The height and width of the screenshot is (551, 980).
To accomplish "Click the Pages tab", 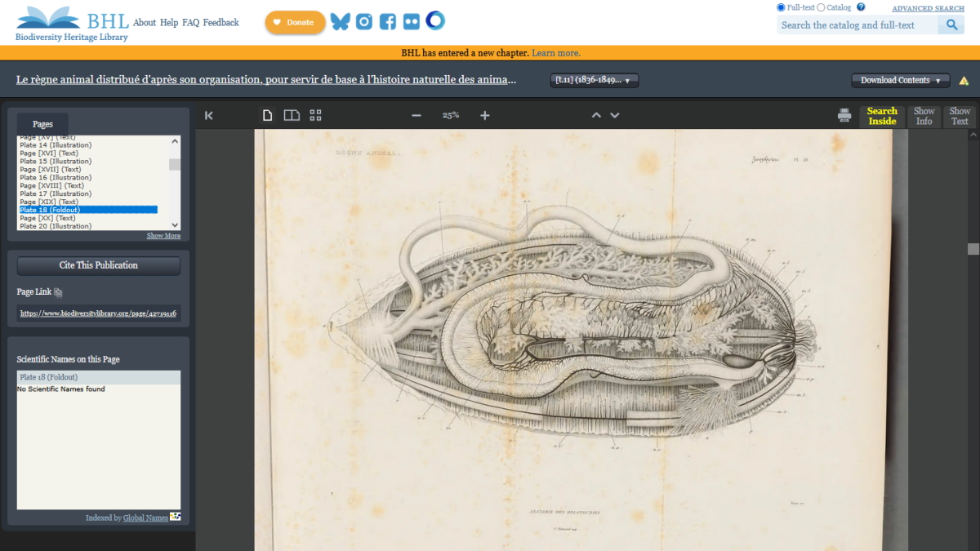I will [x=43, y=124].
